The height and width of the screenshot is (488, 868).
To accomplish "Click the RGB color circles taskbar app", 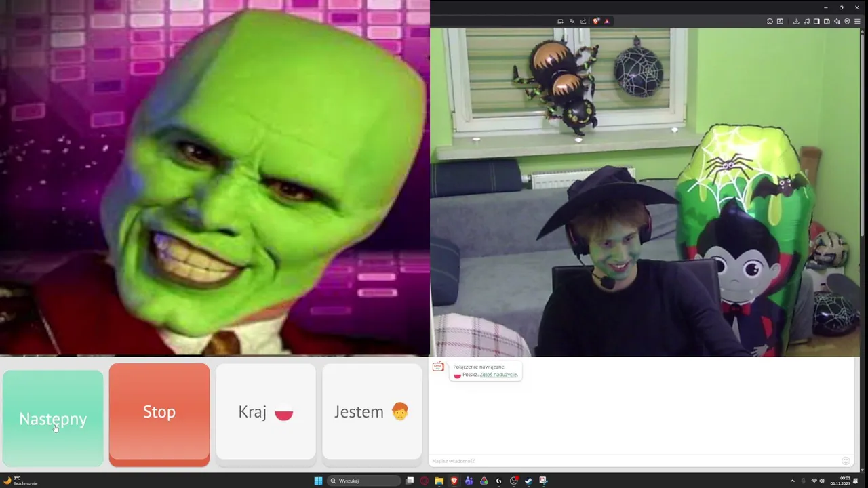I will (484, 481).
